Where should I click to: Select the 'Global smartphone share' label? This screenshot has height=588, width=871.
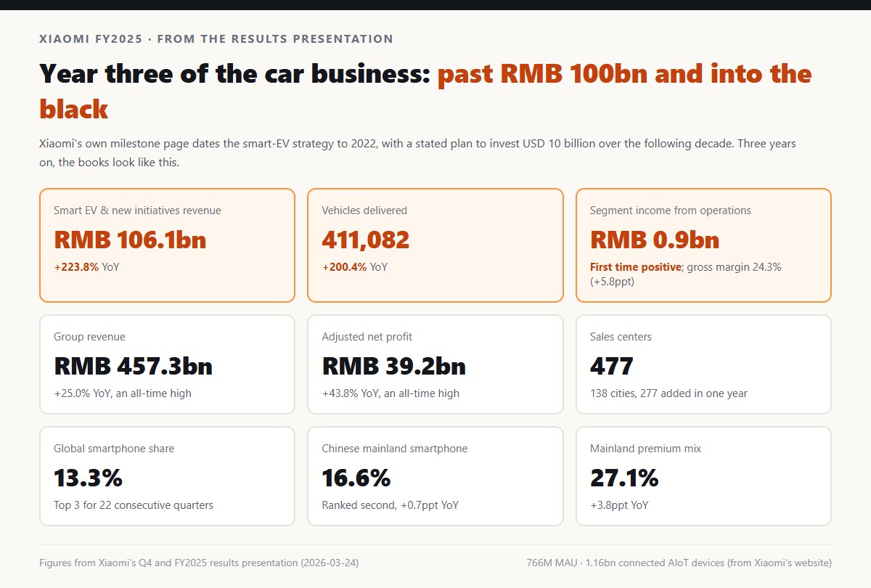pos(114,449)
